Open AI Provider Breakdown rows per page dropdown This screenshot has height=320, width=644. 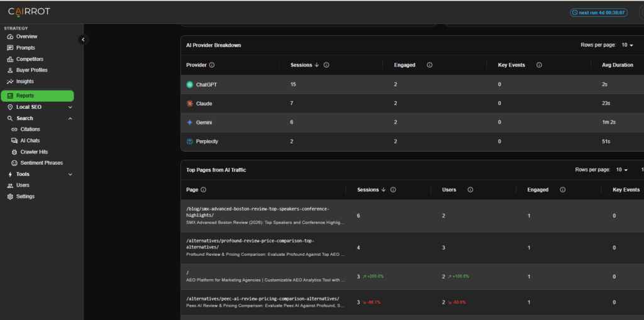[627, 45]
